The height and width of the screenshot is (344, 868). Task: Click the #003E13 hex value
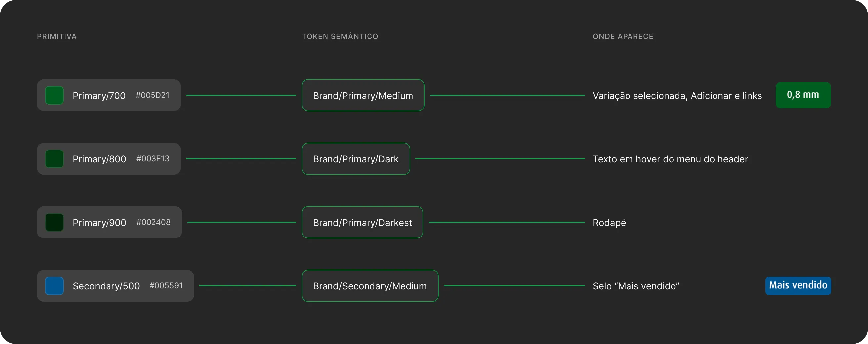point(152,159)
